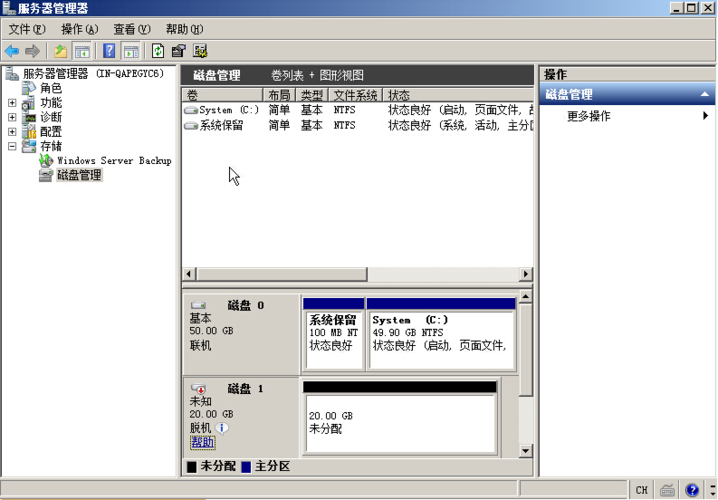Open Windows Server Backup node
Screen dimensions: 718x500
114,161
